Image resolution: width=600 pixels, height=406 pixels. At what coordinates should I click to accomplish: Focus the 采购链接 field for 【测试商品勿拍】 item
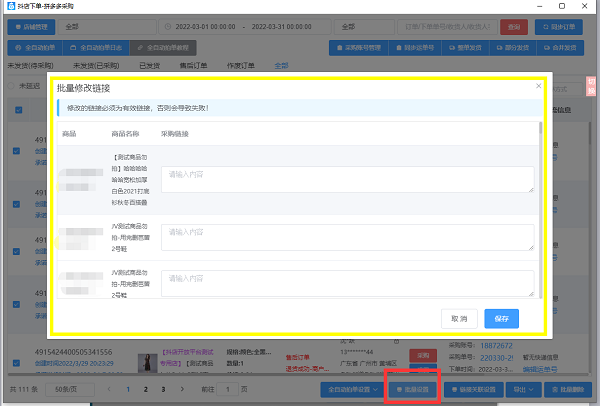click(347, 179)
